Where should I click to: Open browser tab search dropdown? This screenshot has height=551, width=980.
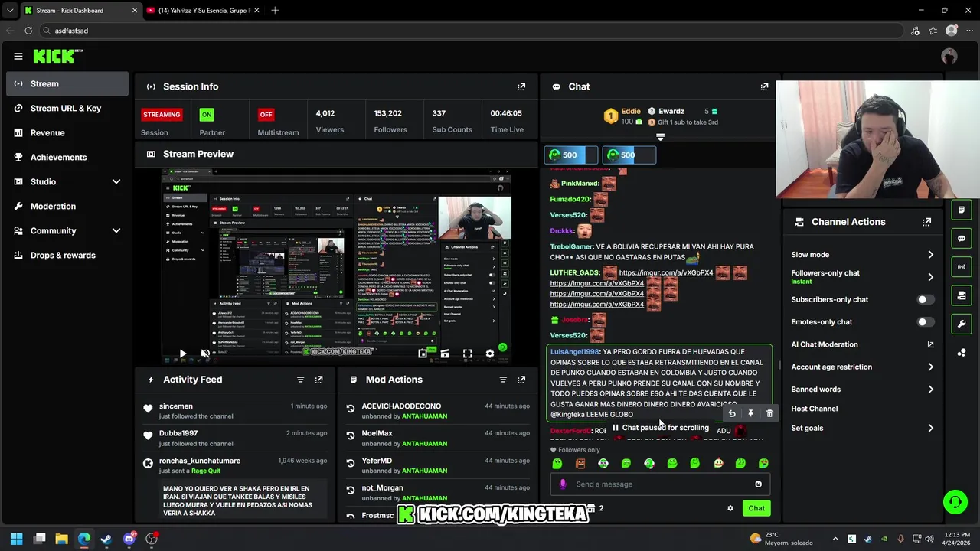point(9,11)
